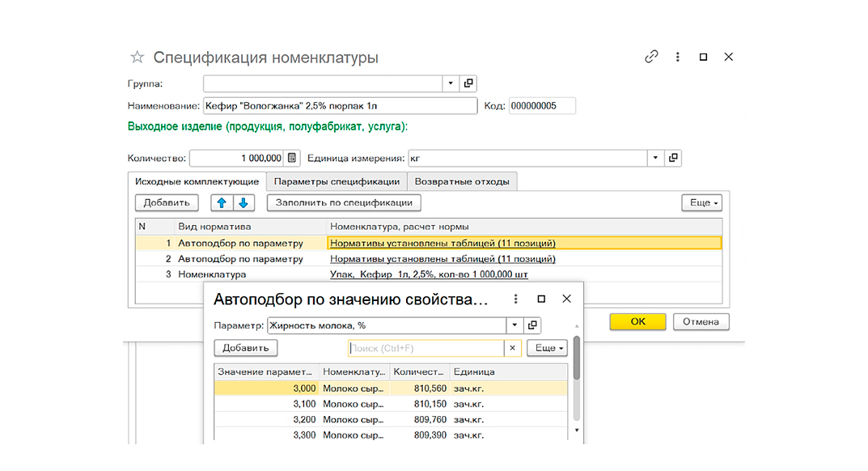Switch to Параметры спецификации tab
This screenshot has width=868, height=471.
(337, 181)
